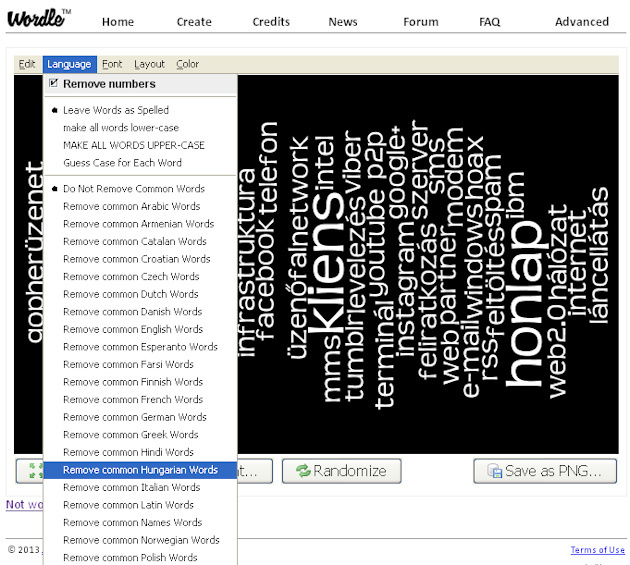630x565 pixels.
Task: Choose Remove common Names Words
Action: click(x=140, y=523)
